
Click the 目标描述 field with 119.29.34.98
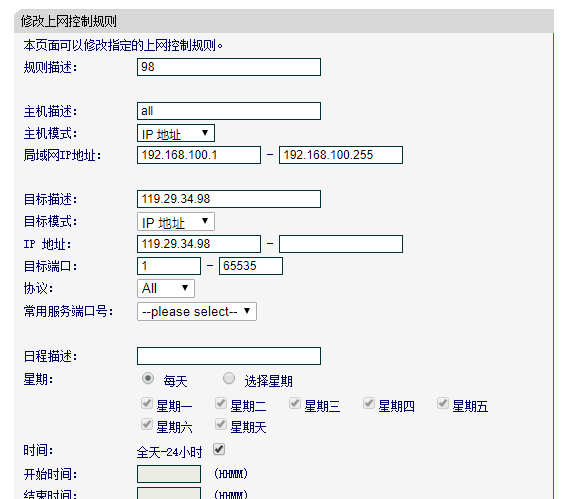(229, 199)
